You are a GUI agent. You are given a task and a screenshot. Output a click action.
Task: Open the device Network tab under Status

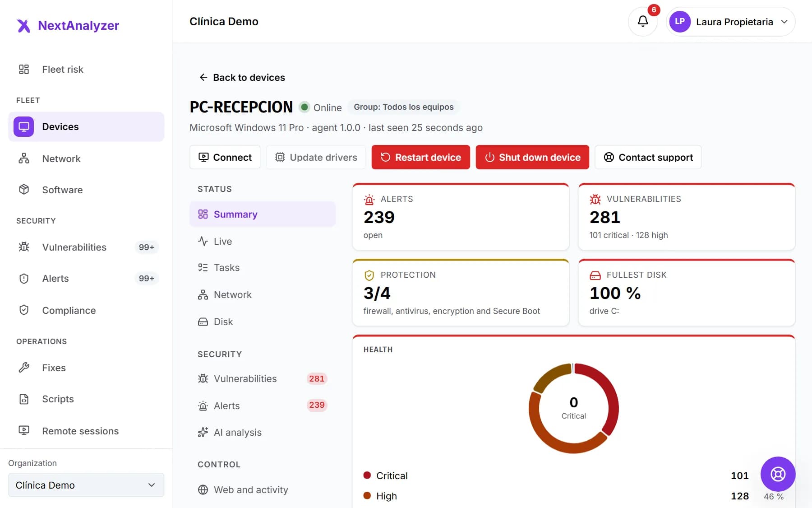pyautogui.click(x=262, y=294)
